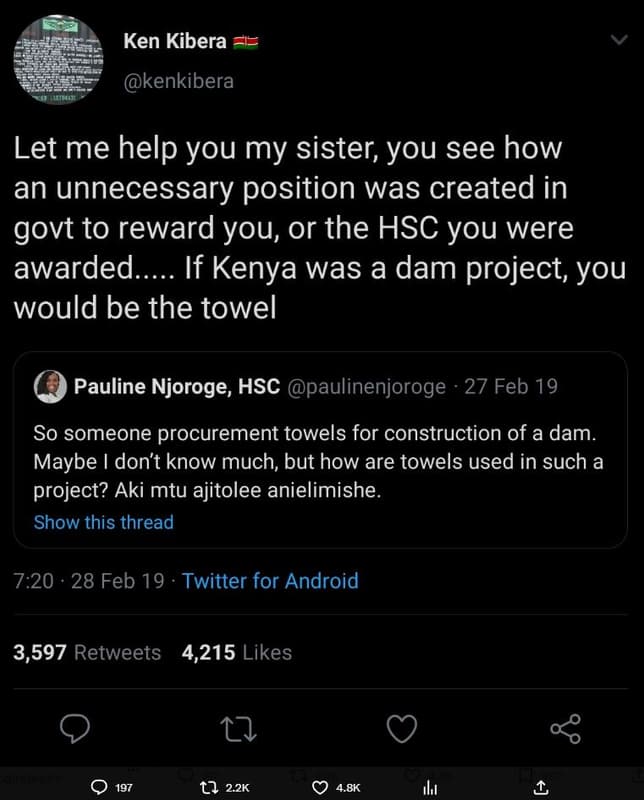Image resolution: width=644 pixels, height=800 pixels.
Task: Open the reply composer for this tweet
Action: tap(75, 730)
